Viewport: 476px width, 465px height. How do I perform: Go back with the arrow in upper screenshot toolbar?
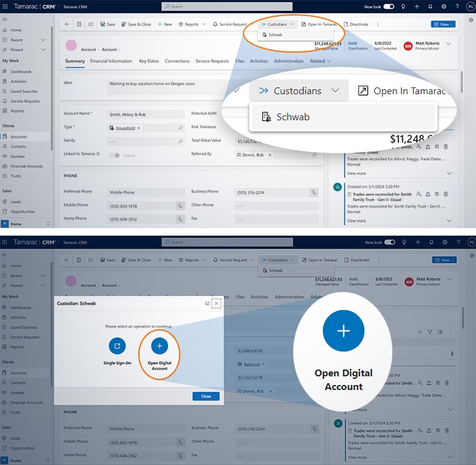coord(67,24)
